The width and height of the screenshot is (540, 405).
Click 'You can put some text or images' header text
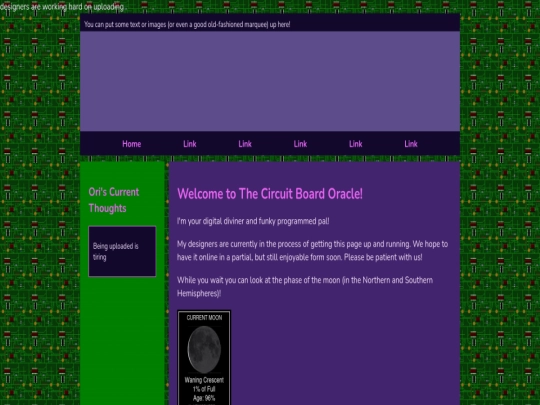point(187,24)
